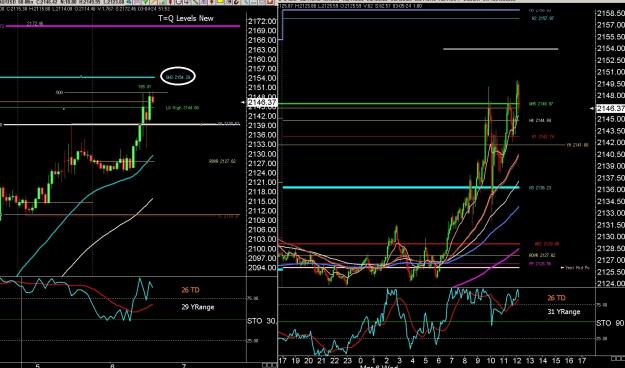
Task: Click the green 'LB High' label in left chart
Action: [182, 108]
